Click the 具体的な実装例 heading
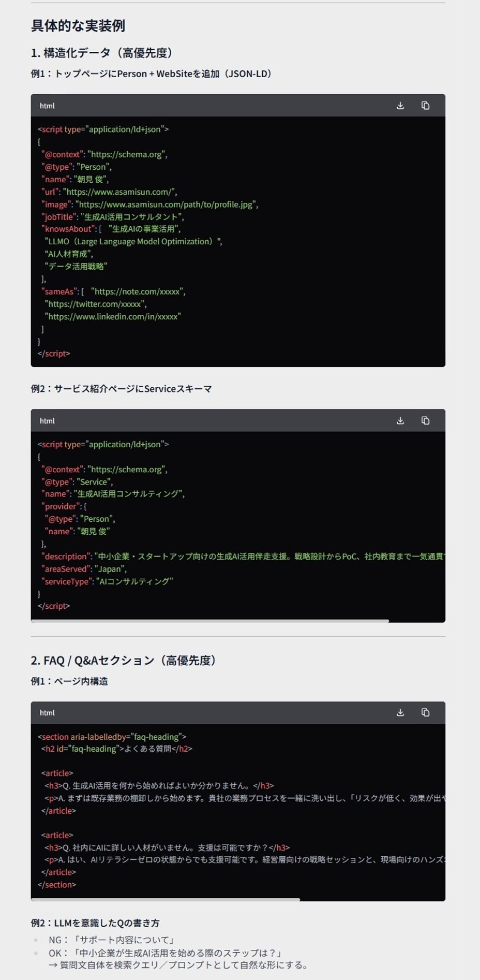This screenshot has height=980, width=480. point(78,25)
